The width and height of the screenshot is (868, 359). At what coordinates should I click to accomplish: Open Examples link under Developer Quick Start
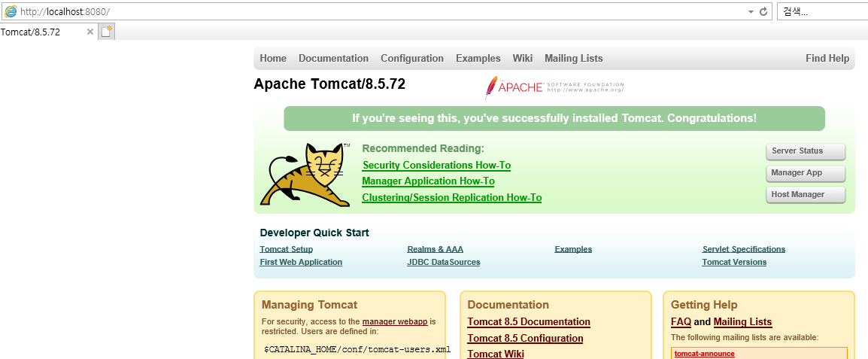(x=573, y=249)
